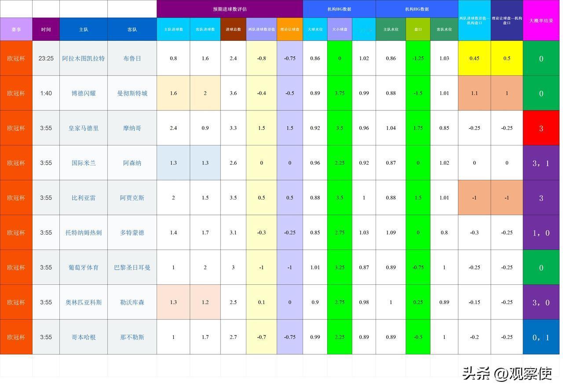Click the 博德闪耀 home team cell
The image size is (563, 392).
point(84,93)
